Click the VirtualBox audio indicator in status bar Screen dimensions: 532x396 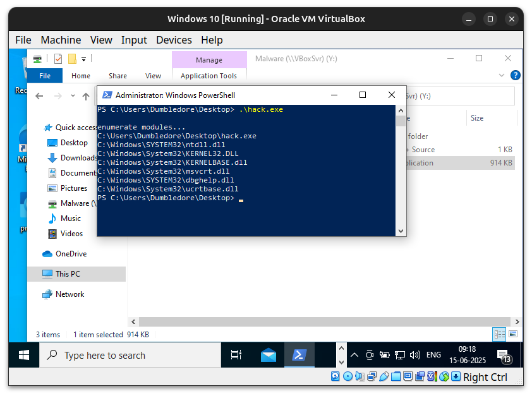[x=360, y=376]
